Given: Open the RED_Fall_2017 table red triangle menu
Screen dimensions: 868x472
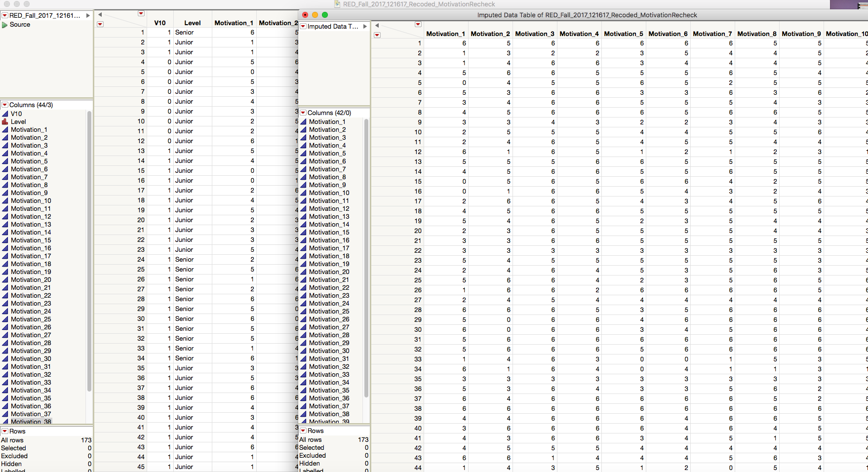Looking at the screenshot, I should [5, 15].
